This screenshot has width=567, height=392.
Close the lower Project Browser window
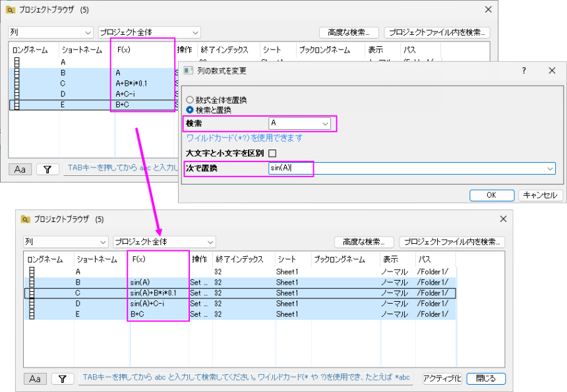click(503, 219)
